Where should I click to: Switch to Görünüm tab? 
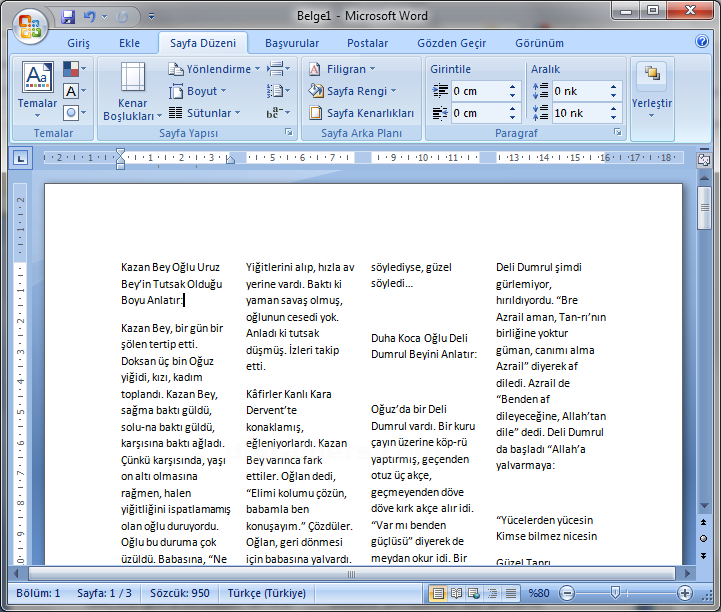[539, 43]
